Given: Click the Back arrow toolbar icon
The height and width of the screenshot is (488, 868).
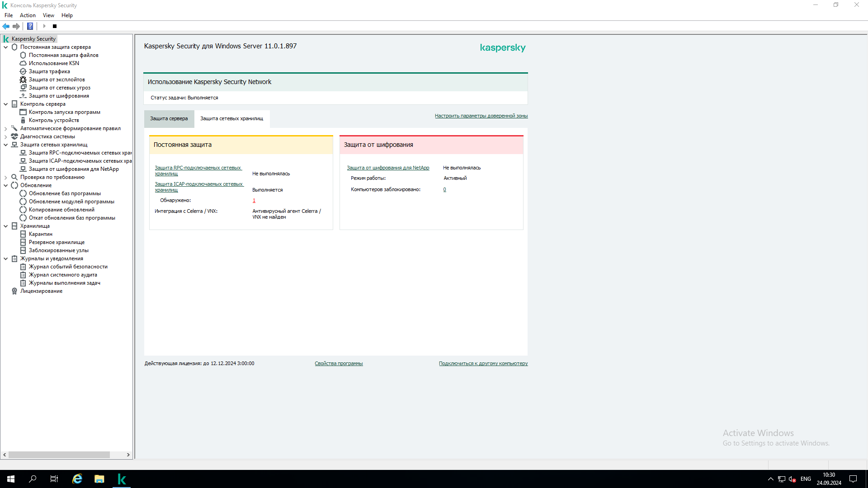Looking at the screenshot, I should click(x=6, y=26).
